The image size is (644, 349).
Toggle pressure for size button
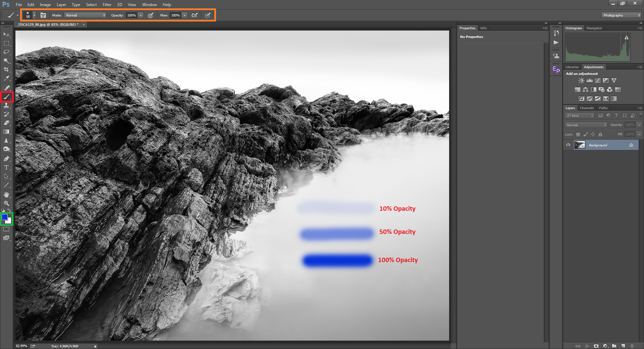click(208, 15)
